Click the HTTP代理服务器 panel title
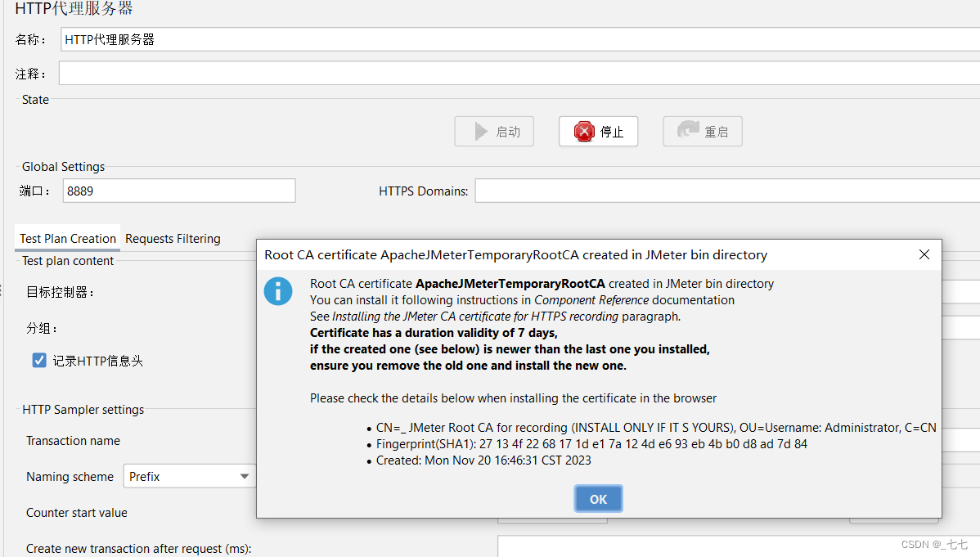Image resolution: width=980 pixels, height=557 pixels. [x=74, y=8]
